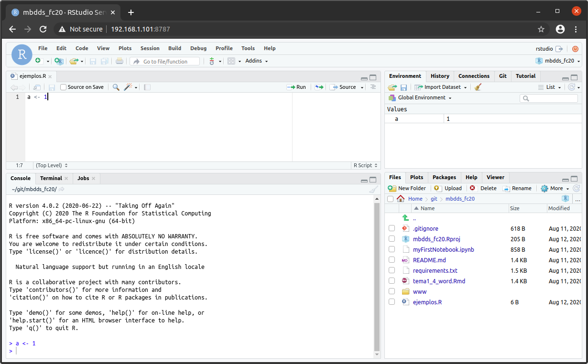The height and width of the screenshot is (364, 588).
Task: Refresh the file listing in Files pane
Action: pyautogui.click(x=576, y=188)
